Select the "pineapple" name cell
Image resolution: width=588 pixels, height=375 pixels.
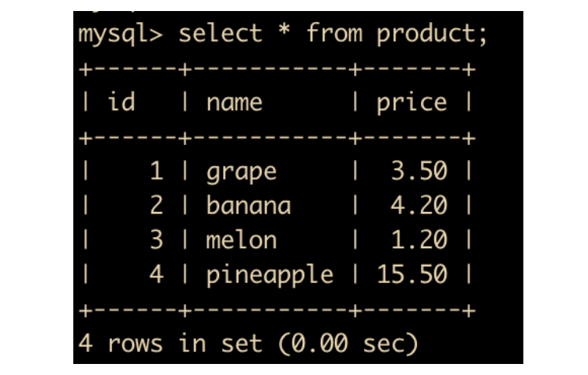(270, 274)
